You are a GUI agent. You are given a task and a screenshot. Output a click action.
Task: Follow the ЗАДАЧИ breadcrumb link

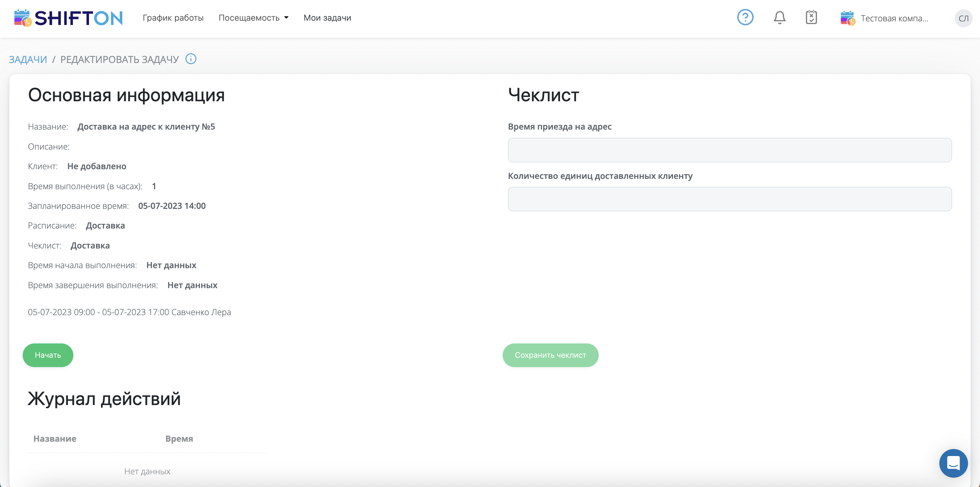28,59
